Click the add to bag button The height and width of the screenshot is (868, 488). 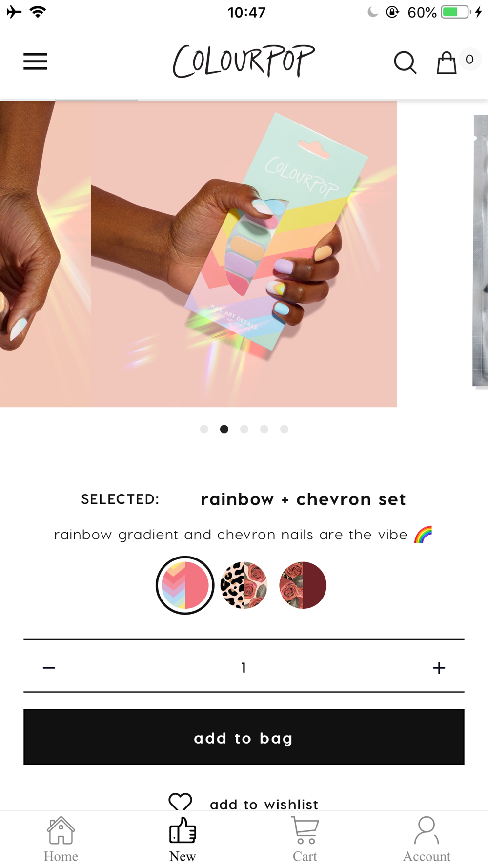tap(244, 737)
